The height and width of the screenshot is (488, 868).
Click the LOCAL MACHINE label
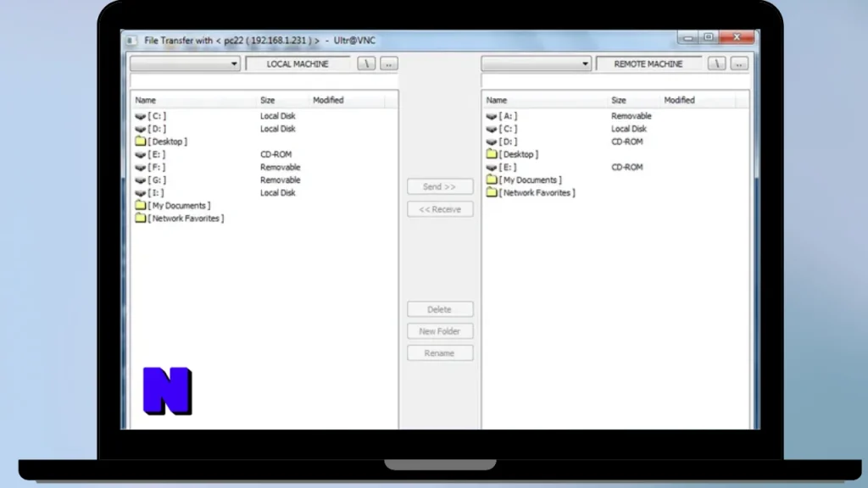coord(298,64)
